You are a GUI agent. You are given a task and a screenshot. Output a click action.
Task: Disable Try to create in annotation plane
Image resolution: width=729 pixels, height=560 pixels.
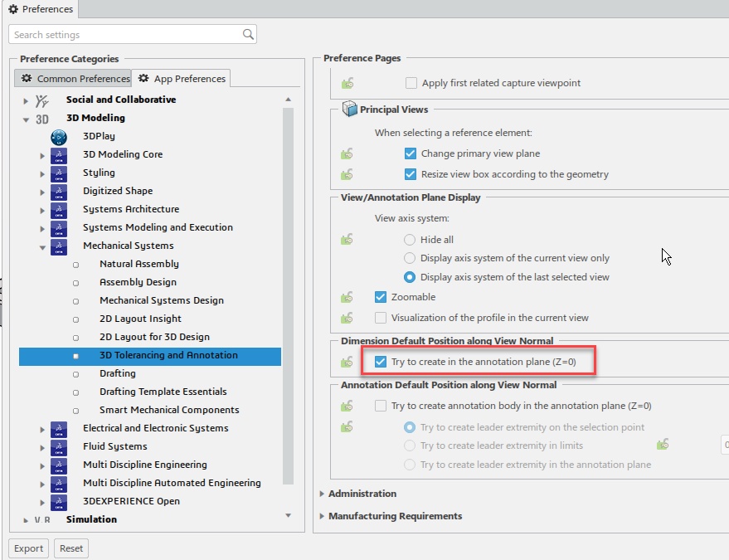[381, 362]
